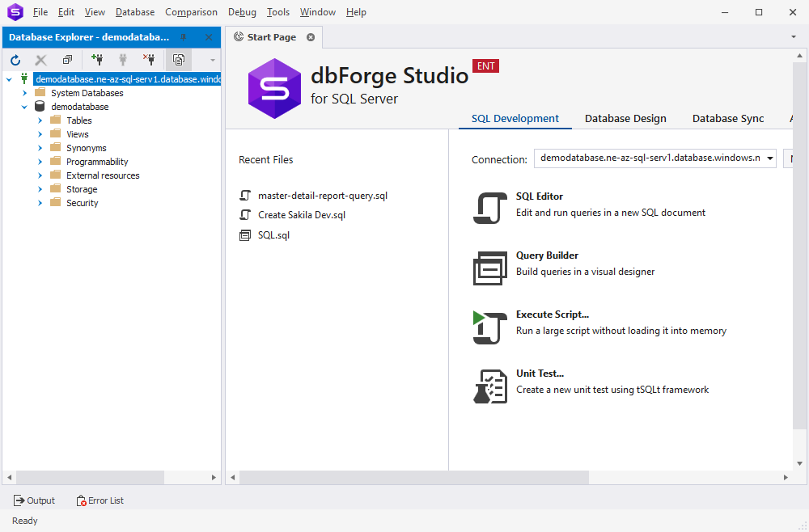The height and width of the screenshot is (532, 809).
Task: Click the Disconnect plug icon with red X
Action: [x=149, y=60]
